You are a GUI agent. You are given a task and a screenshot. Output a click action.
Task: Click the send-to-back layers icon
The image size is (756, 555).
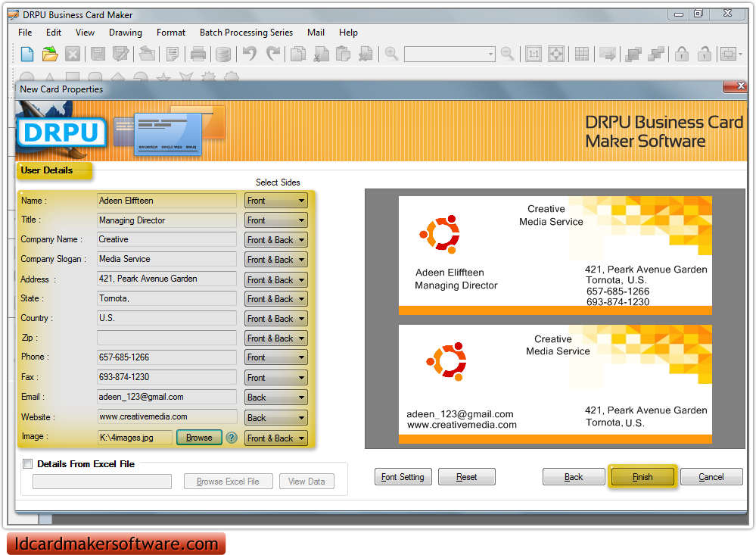coord(655,54)
